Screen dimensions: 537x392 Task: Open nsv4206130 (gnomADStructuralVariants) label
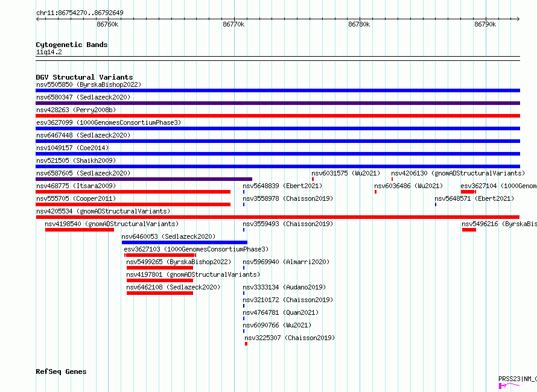pos(458,173)
